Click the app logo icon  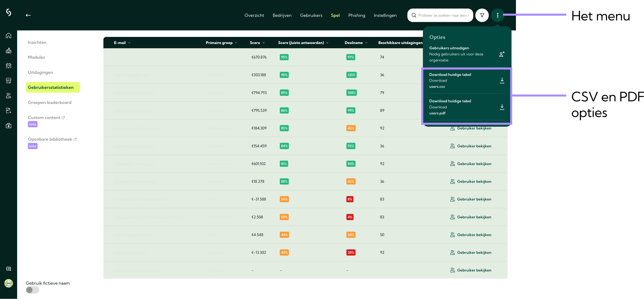8,12
